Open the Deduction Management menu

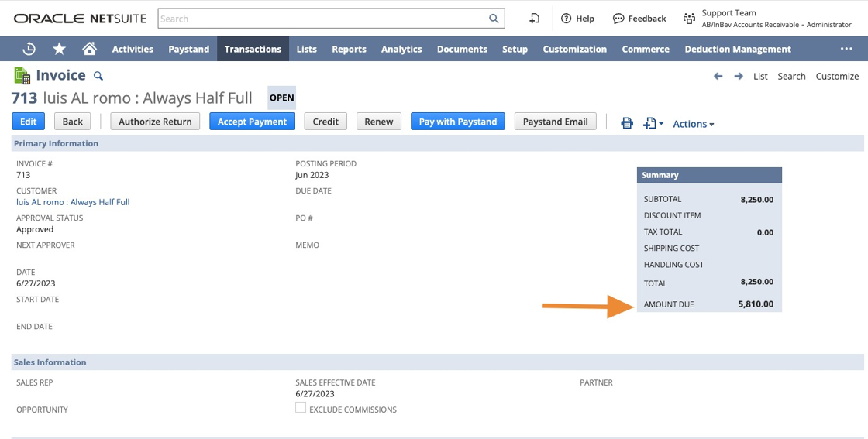(738, 50)
